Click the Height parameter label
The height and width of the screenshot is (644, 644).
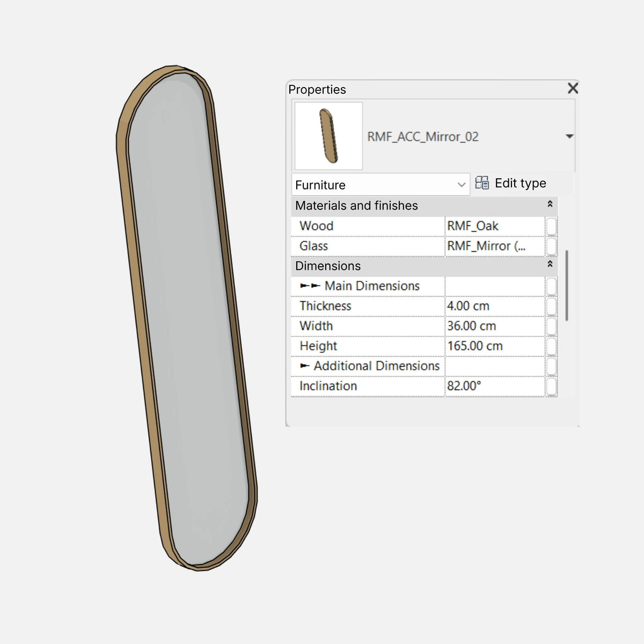[318, 346]
